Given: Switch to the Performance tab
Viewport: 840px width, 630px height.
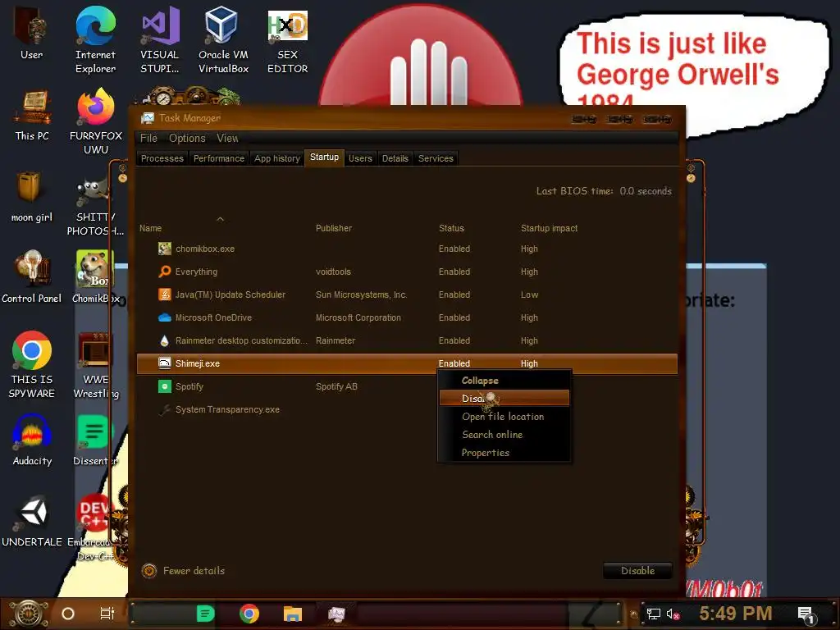Looking at the screenshot, I should coord(218,158).
